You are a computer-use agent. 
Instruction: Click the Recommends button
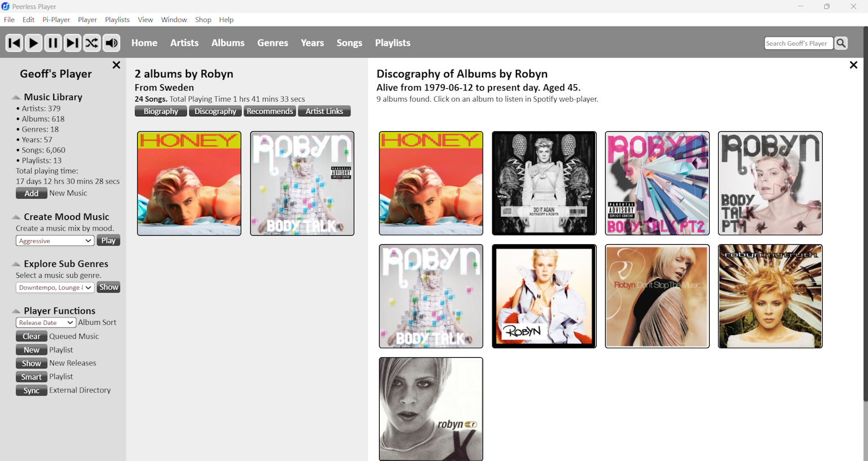pos(270,111)
